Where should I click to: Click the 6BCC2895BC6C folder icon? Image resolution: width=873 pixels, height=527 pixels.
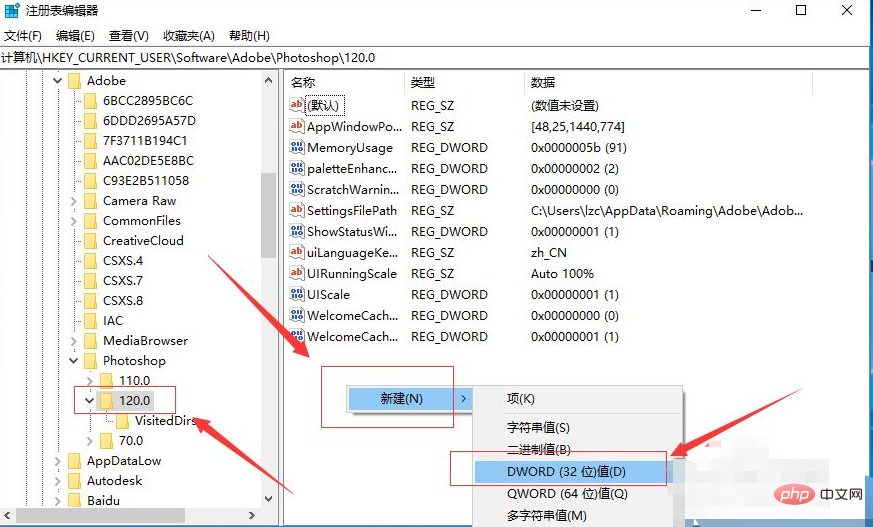coord(90,101)
